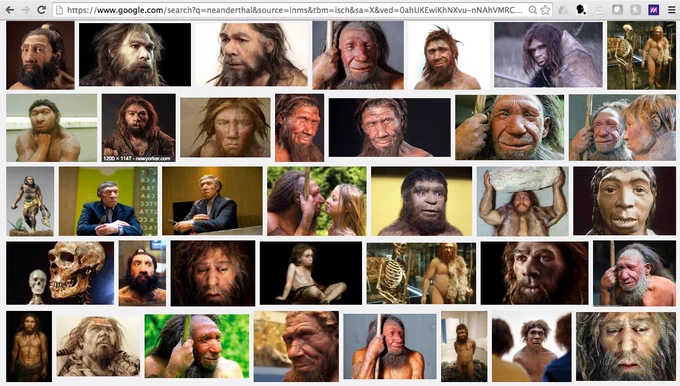680x386 pixels.
Task: Open the shirtless figure standing in darkness
Action: click(29, 346)
